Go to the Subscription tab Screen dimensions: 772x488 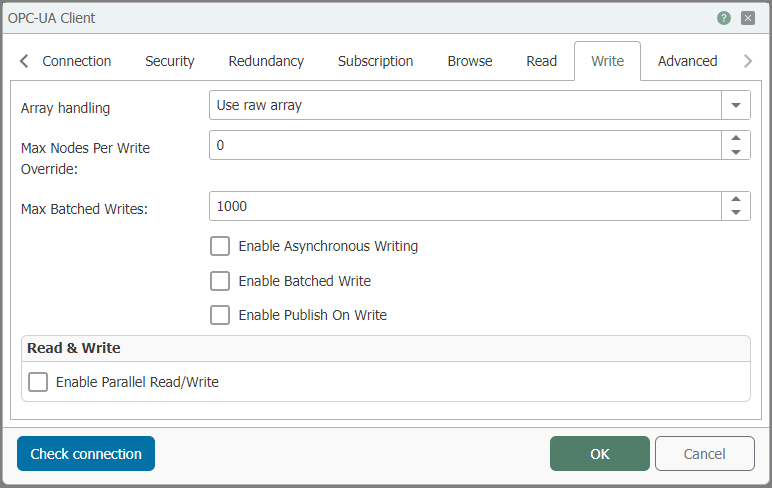click(375, 61)
